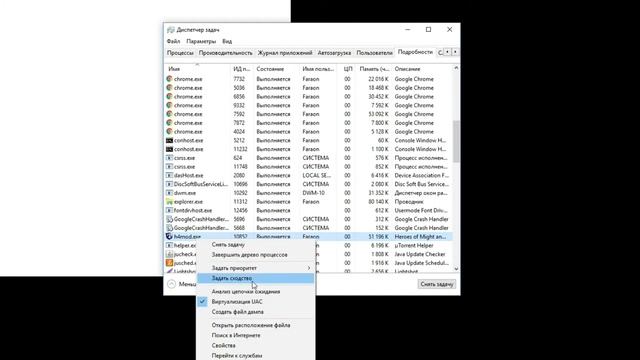Click the Chrome icon for PID 4024
Image resolution: width=640 pixels, height=360 pixels.
169,131
